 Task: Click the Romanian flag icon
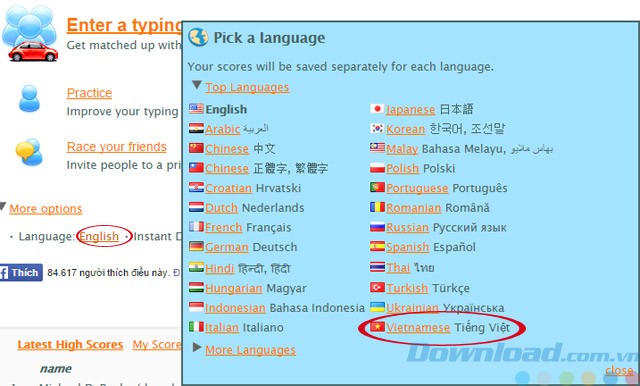(378, 207)
